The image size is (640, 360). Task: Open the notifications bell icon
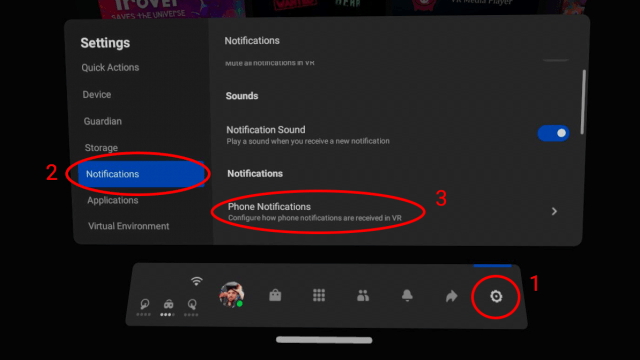(x=407, y=296)
